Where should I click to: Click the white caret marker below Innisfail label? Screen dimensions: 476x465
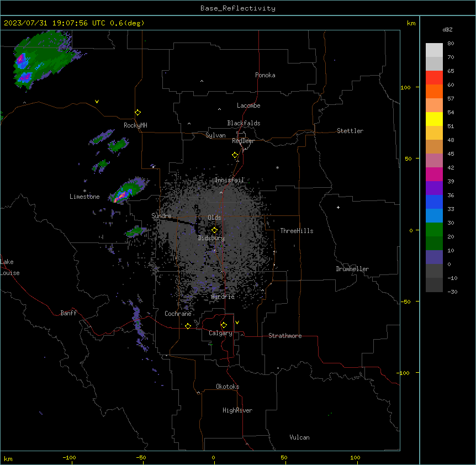[x=221, y=193]
